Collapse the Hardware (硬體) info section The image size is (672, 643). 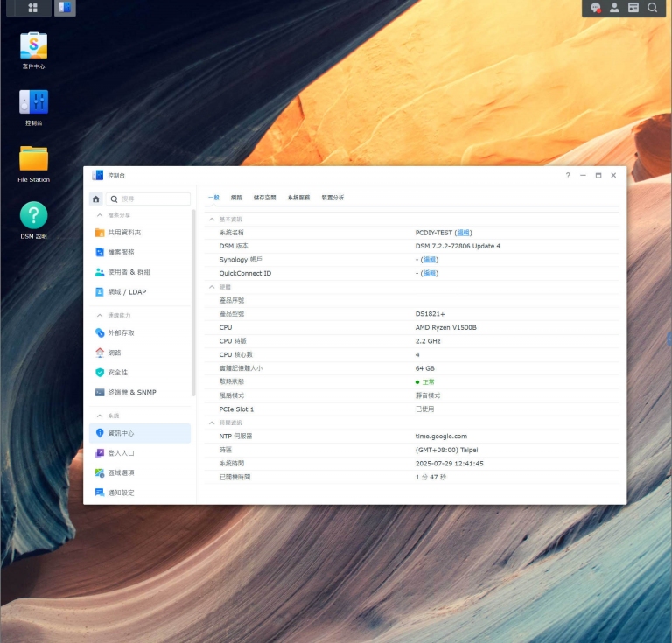coord(212,287)
